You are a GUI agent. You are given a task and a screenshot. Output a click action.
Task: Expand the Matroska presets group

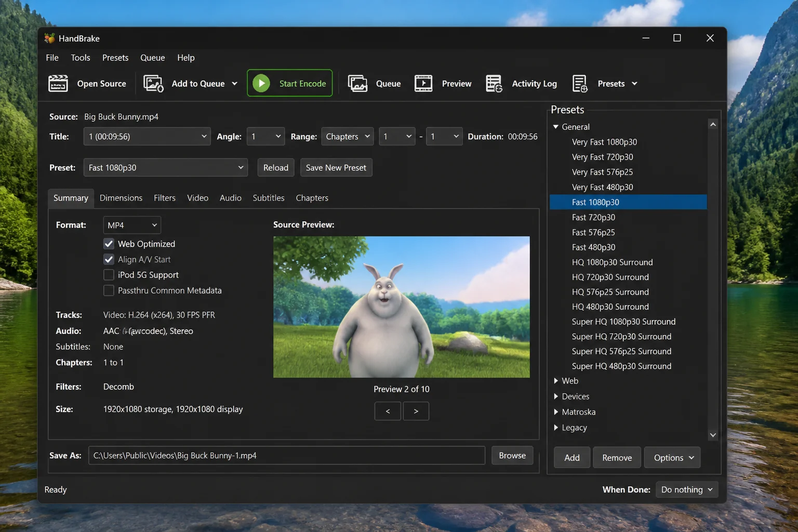(x=556, y=412)
